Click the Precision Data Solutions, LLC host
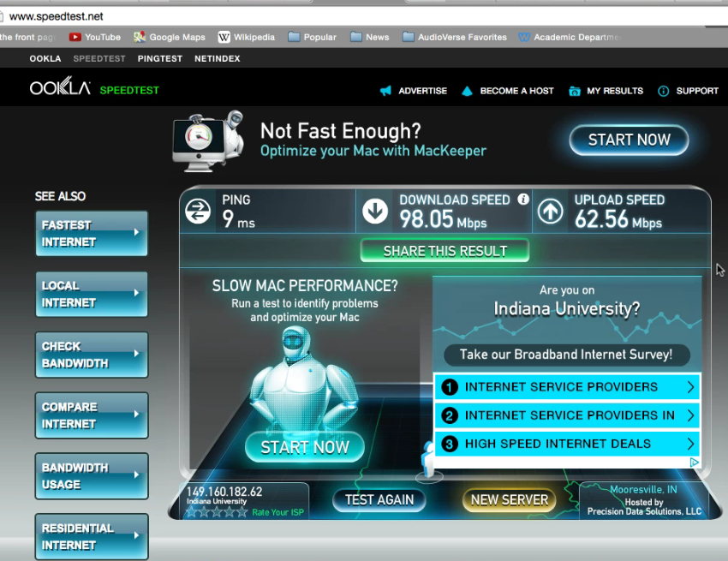Image resolution: width=728 pixels, height=561 pixels. point(644,511)
